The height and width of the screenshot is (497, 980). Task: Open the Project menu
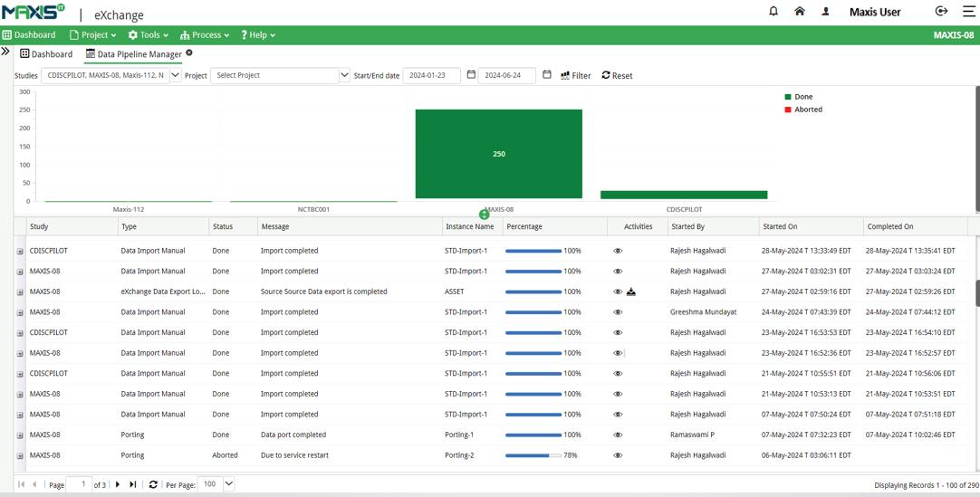tap(92, 35)
